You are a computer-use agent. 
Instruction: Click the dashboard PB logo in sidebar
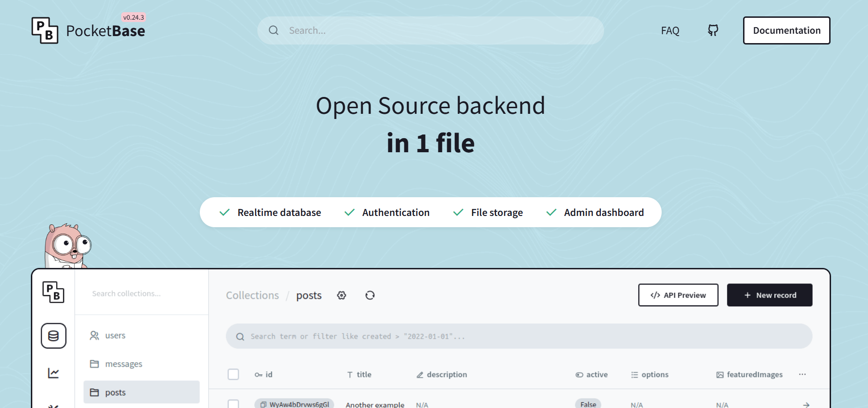(x=53, y=292)
